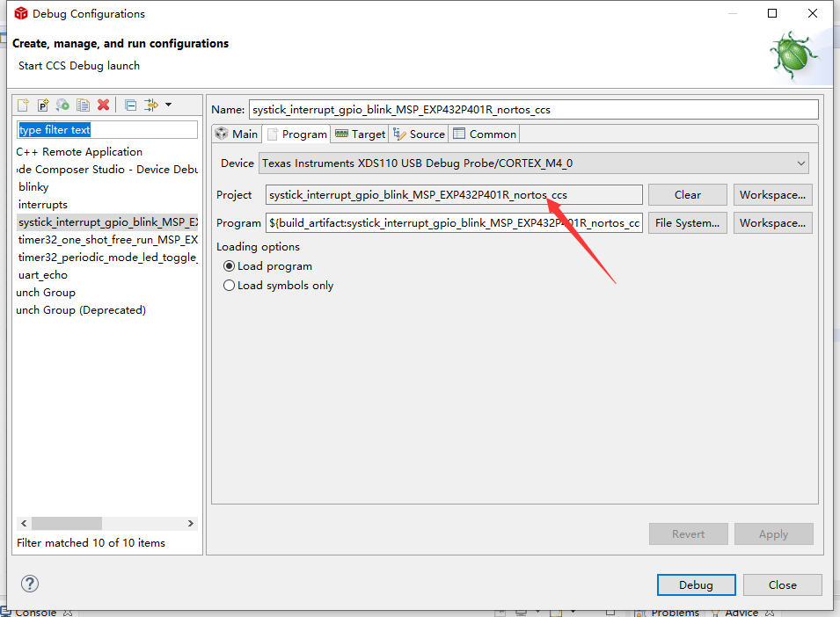The image size is (840, 617).
Task: Select the Load symbols only option
Action: 229,285
